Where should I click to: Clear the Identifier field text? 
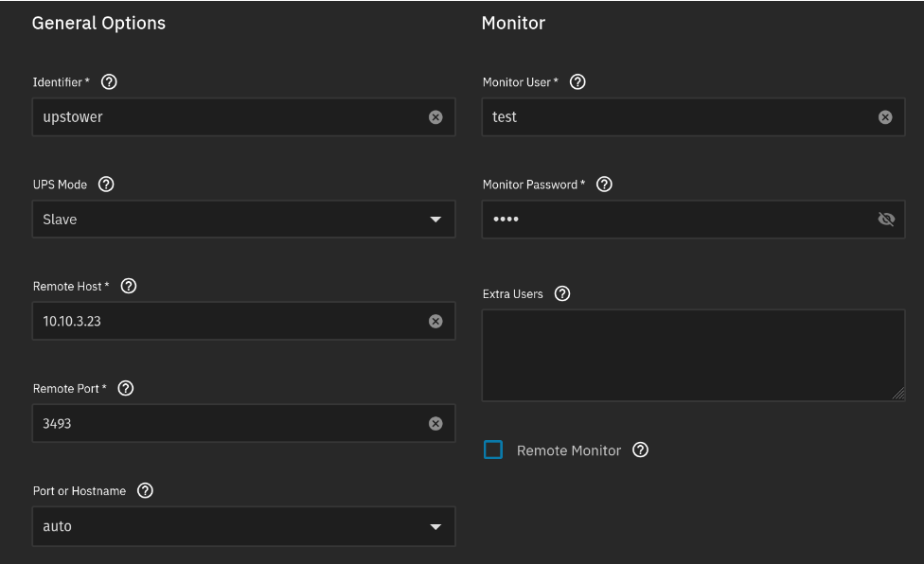435,117
